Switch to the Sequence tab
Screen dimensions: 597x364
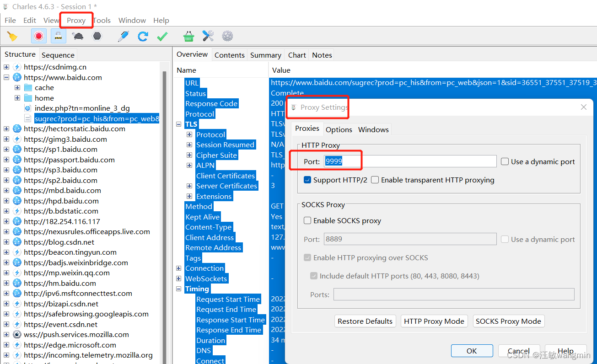click(x=58, y=55)
